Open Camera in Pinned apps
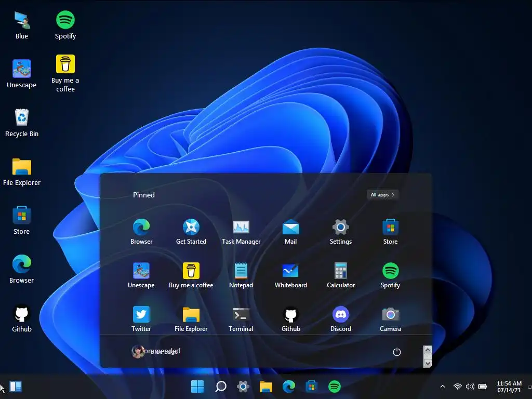Viewport: 532px width, 399px height. coord(390,320)
